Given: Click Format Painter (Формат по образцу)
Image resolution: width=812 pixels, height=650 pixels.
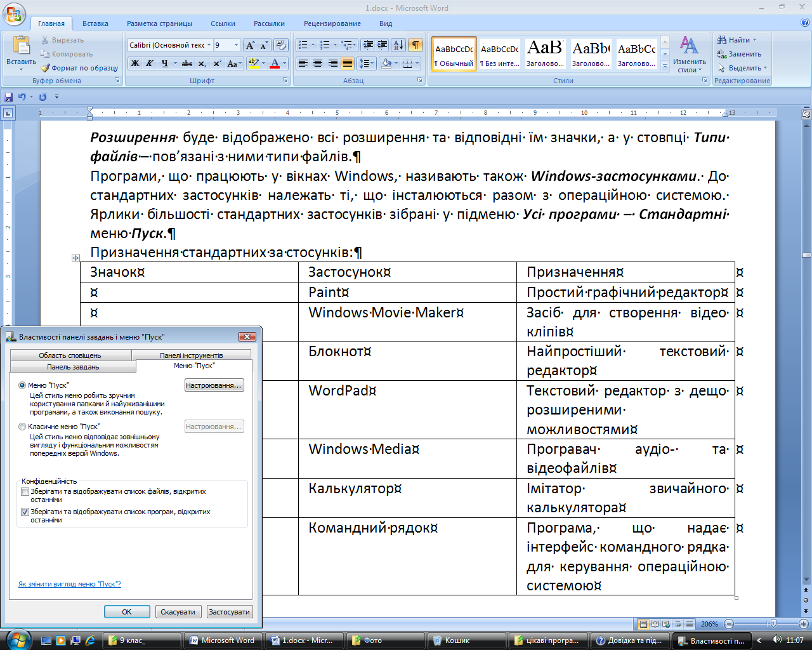Looking at the screenshot, I should click(x=80, y=68).
